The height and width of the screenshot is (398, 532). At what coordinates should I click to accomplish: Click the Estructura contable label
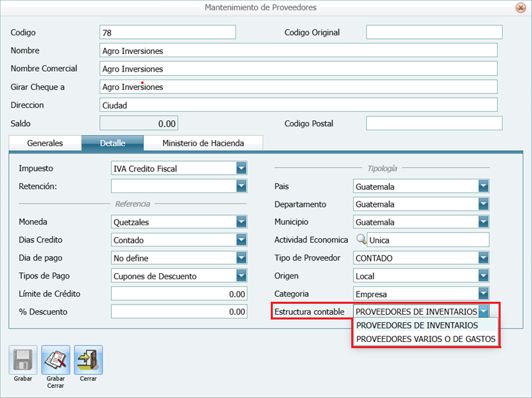point(309,312)
